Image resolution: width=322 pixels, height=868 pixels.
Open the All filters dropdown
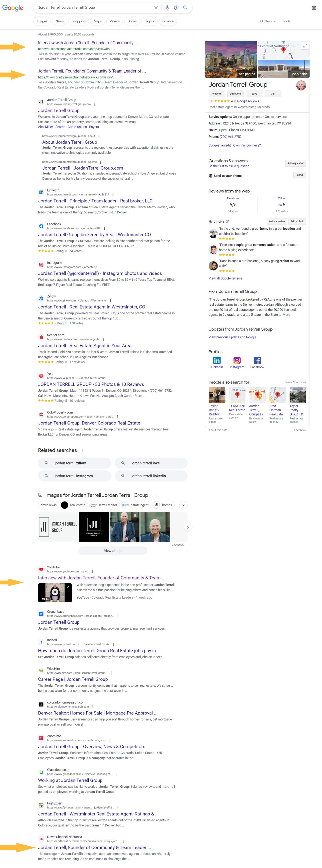(x=267, y=21)
